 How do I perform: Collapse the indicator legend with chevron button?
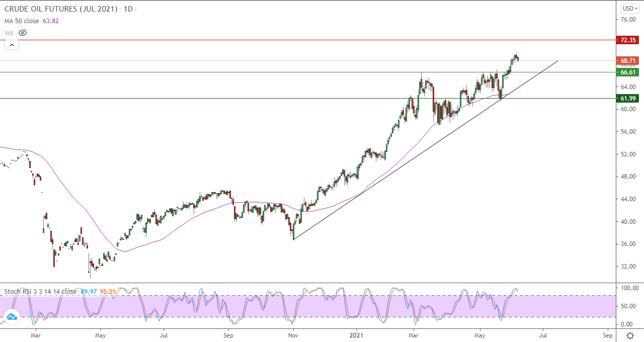click(12, 45)
